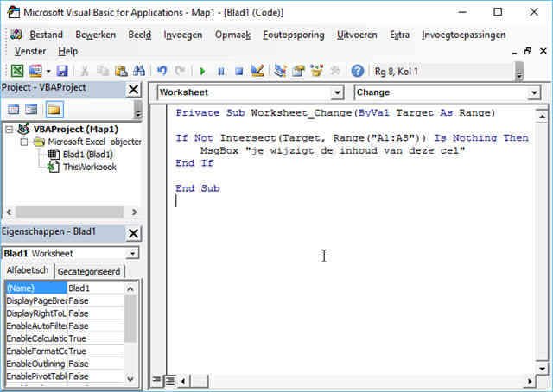Open Find with the binoculars icon
This screenshot has width=553, height=392.
pyautogui.click(x=139, y=71)
